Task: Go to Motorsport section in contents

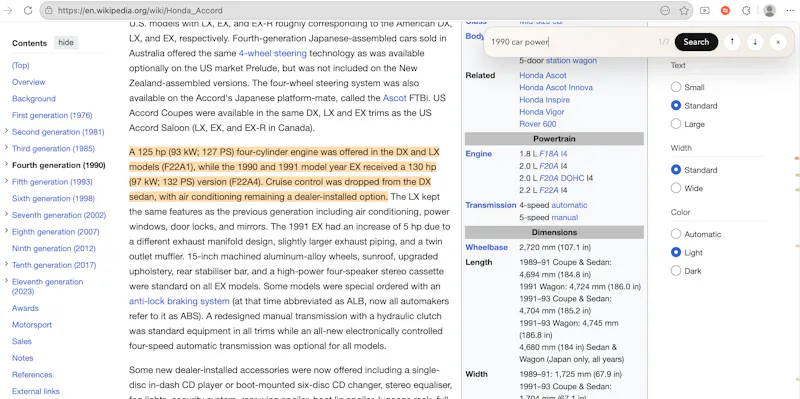Action: click(x=32, y=325)
